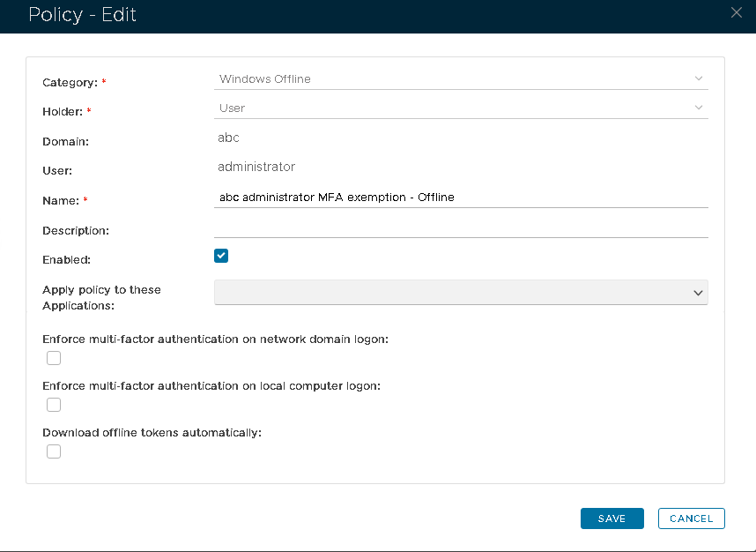Open the Holder selector showing User
Viewport: 756px width, 552px height.
(x=458, y=108)
